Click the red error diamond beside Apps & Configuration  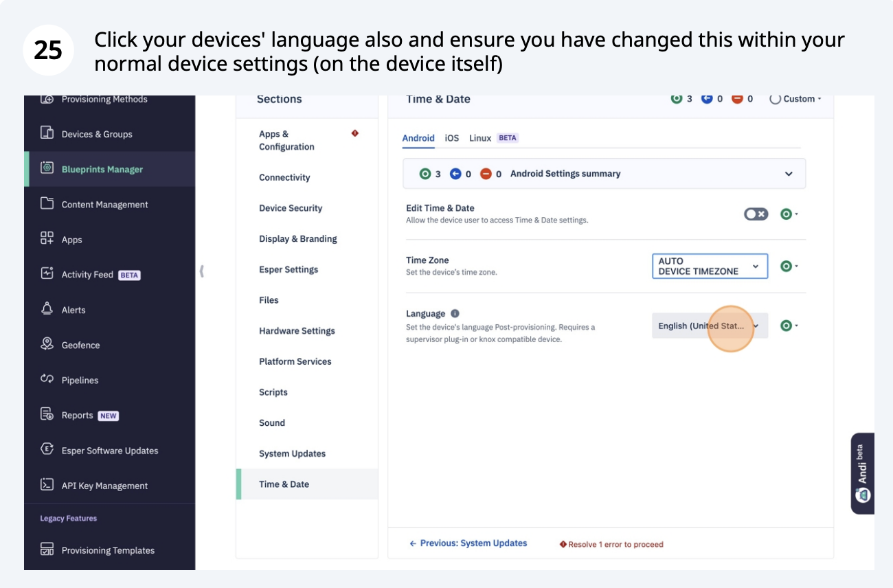355,133
